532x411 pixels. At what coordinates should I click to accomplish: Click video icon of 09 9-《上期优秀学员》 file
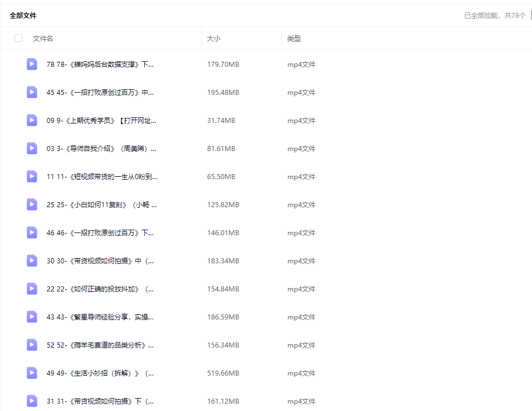[32, 120]
